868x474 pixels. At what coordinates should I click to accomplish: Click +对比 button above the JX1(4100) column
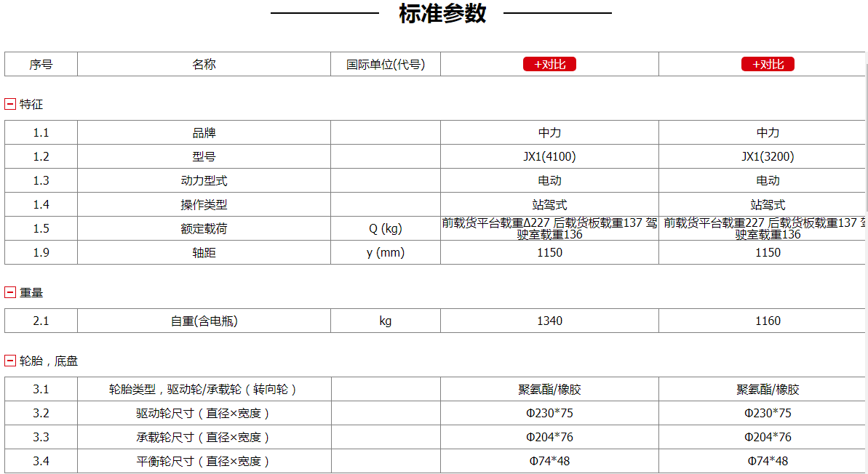coord(549,64)
